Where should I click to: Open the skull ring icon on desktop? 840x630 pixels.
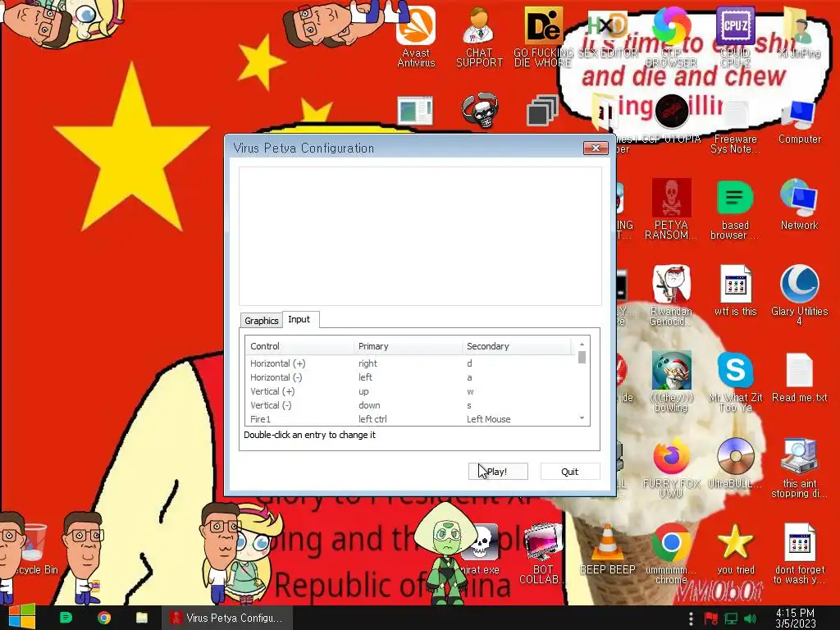tap(480, 111)
